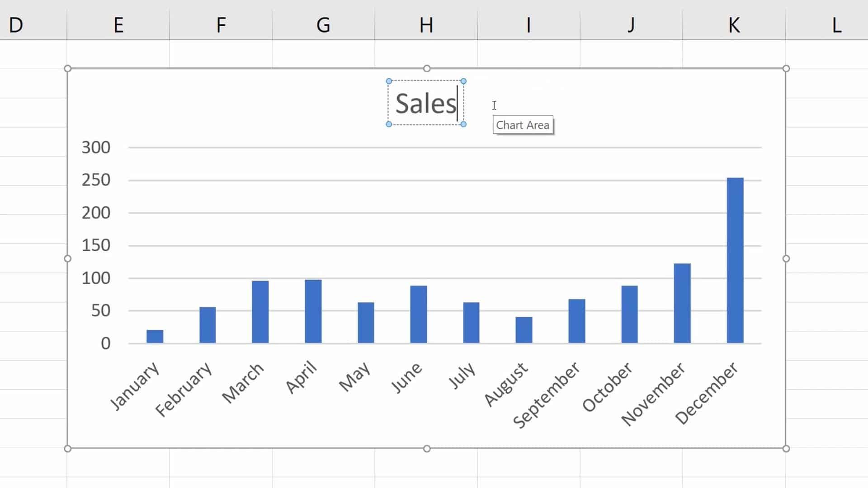The image size is (868, 488).
Task: Click the January bar
Action: (x=155, y=337)
